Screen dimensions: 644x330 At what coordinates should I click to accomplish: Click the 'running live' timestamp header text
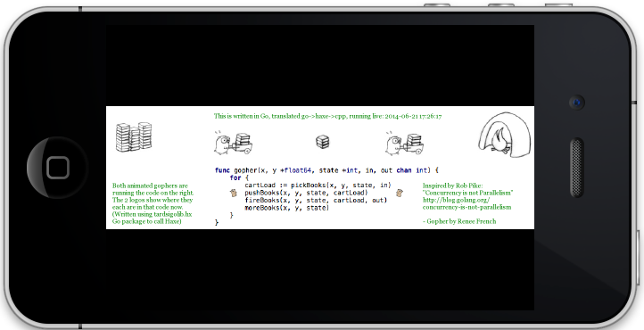[x=327, y=116]
